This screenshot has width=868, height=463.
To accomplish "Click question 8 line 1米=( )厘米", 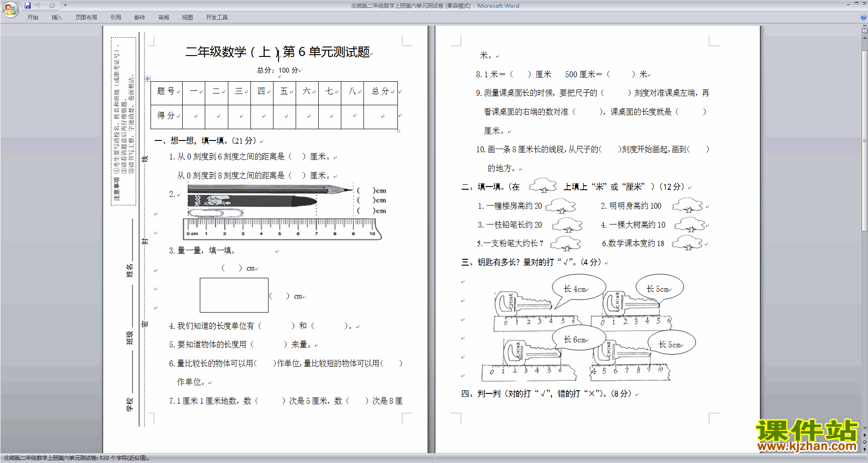I will (x=518, y=74).
